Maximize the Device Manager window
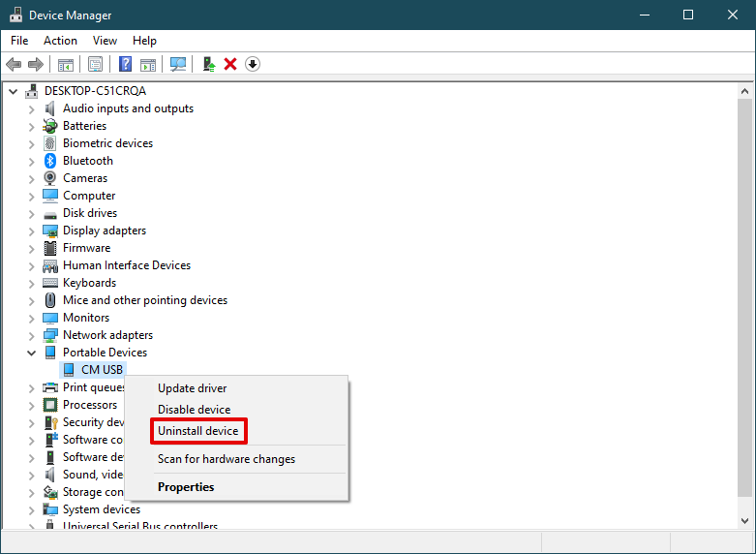 click(x=688, y=15)
